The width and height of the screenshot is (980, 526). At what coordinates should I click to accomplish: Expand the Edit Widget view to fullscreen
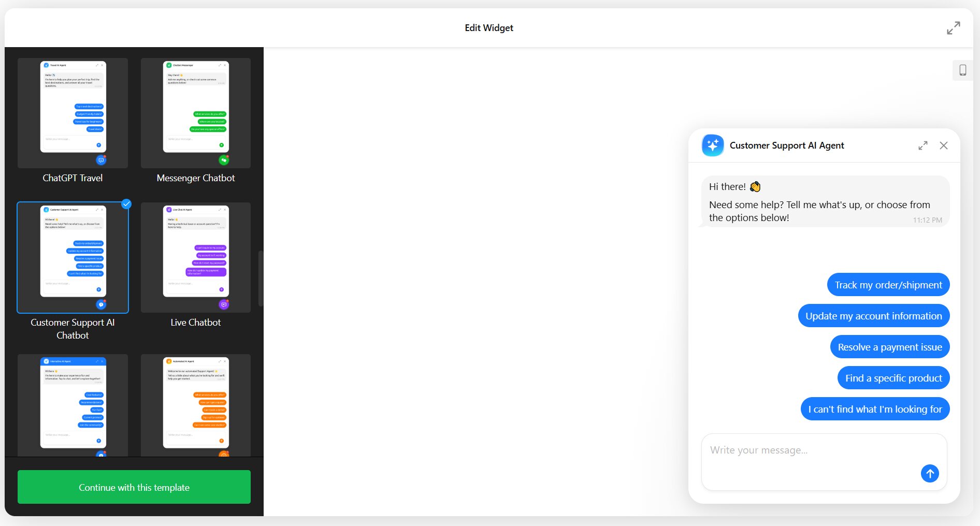[x=954, y=27]
